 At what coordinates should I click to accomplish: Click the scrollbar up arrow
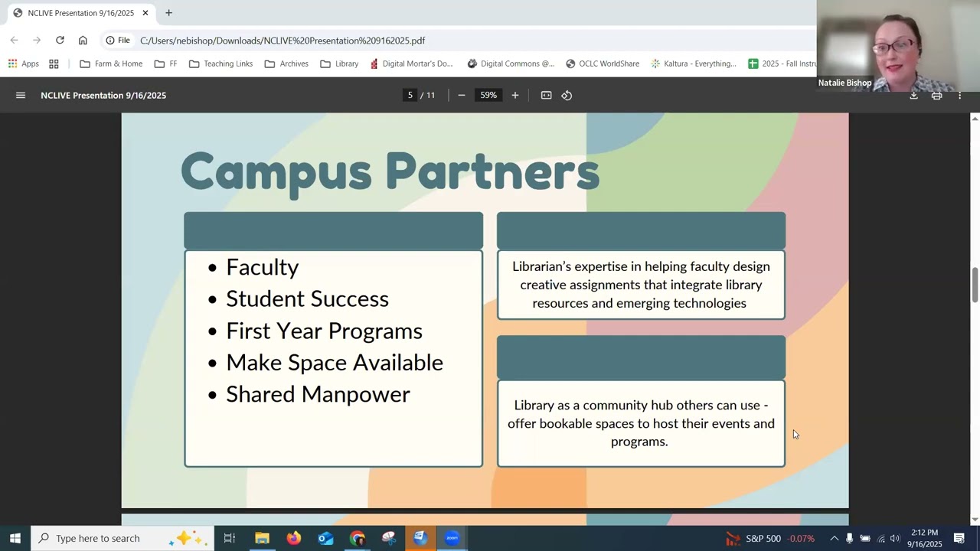click(x=975, y=118)
